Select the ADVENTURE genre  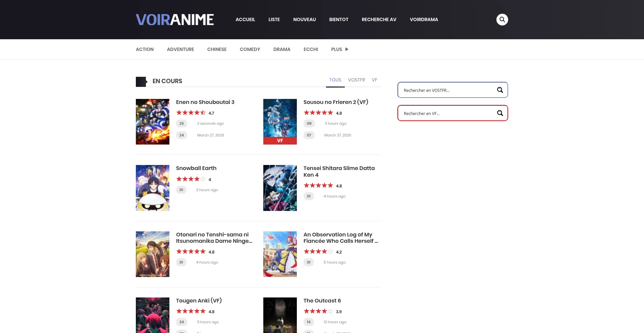180,49
